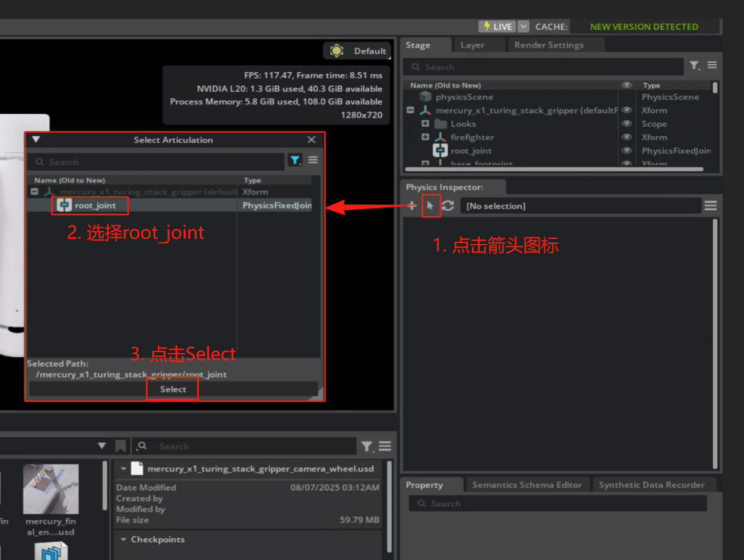Collapse mercury_x1_turing_stack_gripper in Select Articulation tree
The width and height of the screenshot is (744, 560).
[34, 192]
